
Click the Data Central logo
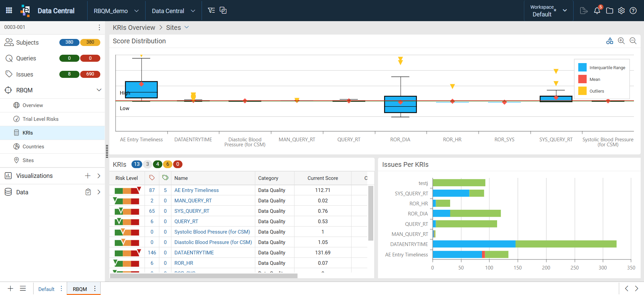pos(25,11)
